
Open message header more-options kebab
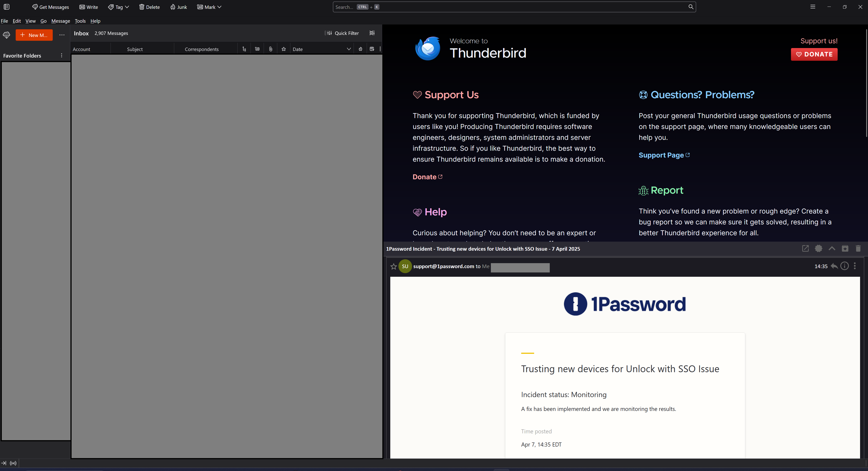point(855,266)
